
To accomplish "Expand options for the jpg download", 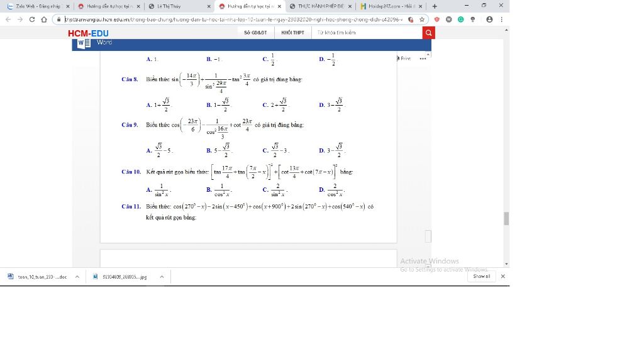I will (x=162, y=277).
